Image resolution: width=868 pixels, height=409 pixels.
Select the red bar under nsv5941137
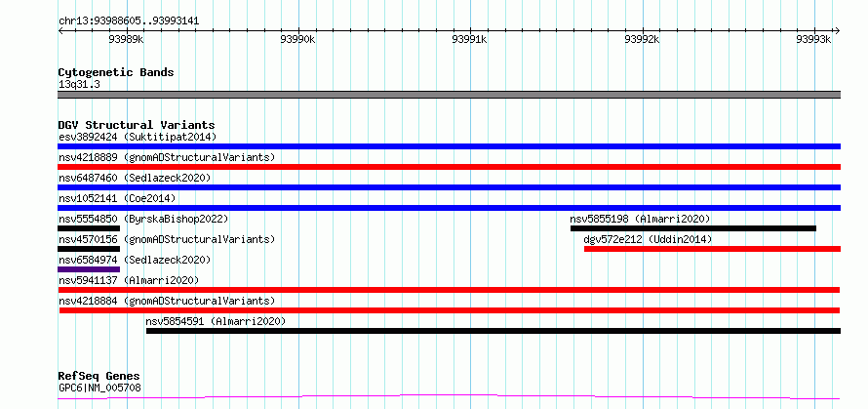point(449,290)
